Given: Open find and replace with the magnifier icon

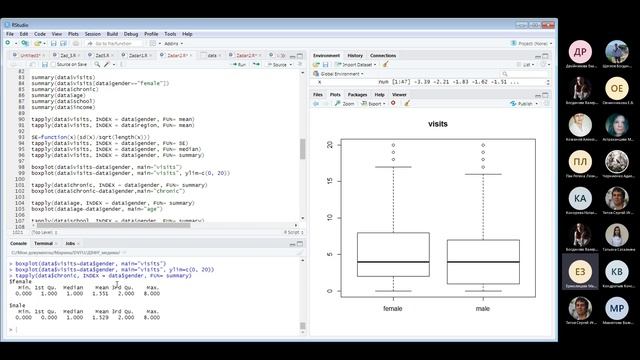Looking at the screenshot, I should [97, 64].
